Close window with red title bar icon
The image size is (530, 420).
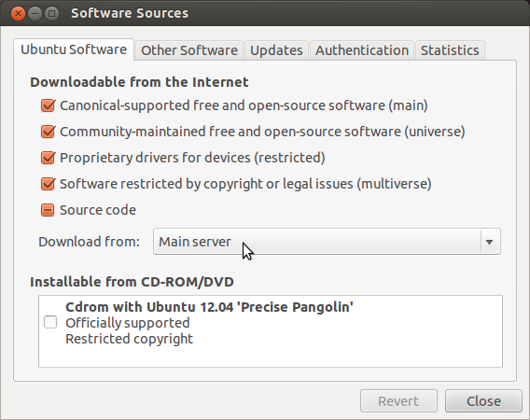click(x=18, y=13)
